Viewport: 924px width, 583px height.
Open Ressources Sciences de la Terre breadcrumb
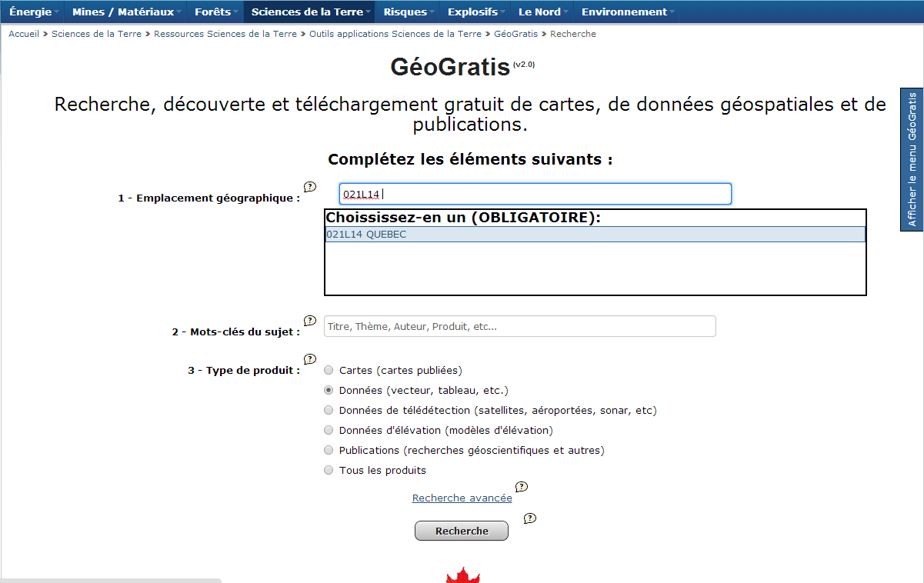pyautogui.click(x=225, y=34)
